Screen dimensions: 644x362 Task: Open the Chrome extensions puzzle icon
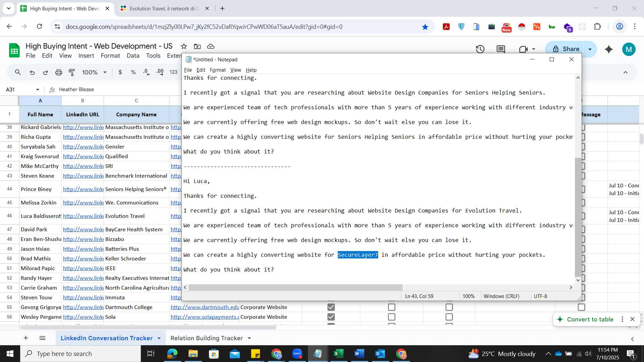coord(597,26)
